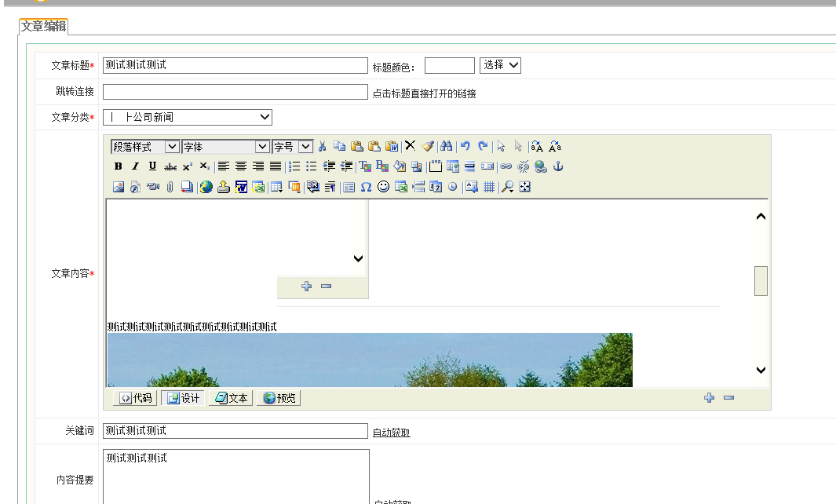The image size is (836, 504).
Task: Click the 自动获取 link beside keywords
Action: pos(391,433)
